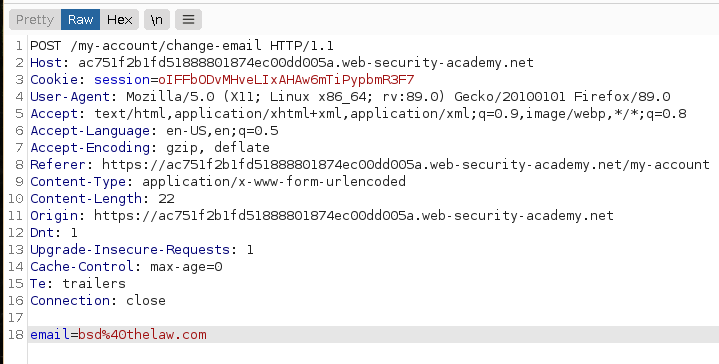Switch to the Hex view tab
The height and width of the screenshot is (364, 719).
coord(120,20)
